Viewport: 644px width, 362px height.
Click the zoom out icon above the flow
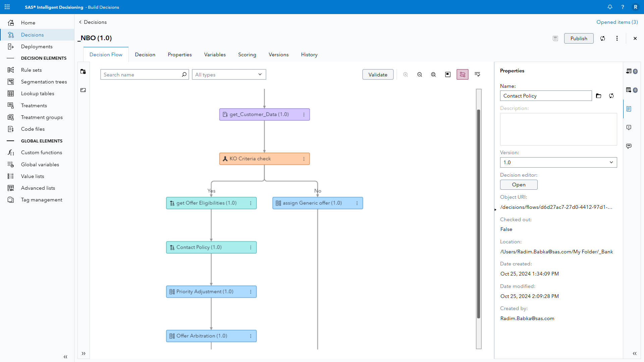pyautogui.click(x=420, y=74)
